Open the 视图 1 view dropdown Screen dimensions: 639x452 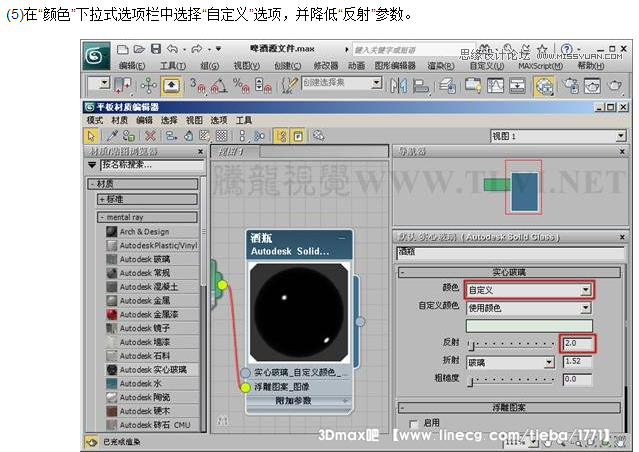pos(558,136)
